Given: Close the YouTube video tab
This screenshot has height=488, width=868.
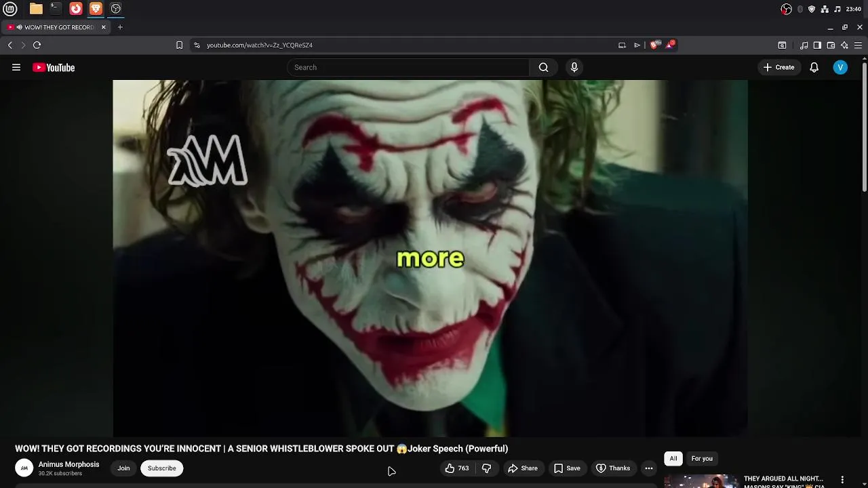Looking at the screenshot, I should [x=103, y=27].
